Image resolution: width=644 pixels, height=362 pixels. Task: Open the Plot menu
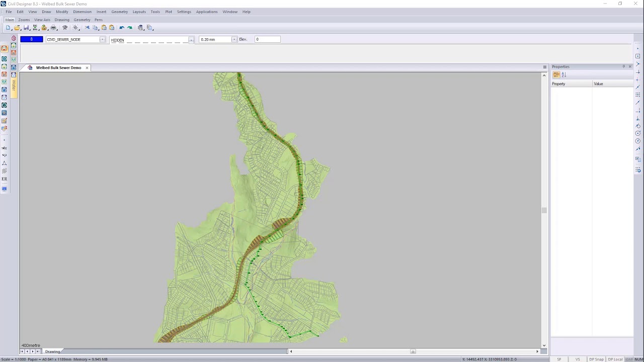[x=169, y=12]
